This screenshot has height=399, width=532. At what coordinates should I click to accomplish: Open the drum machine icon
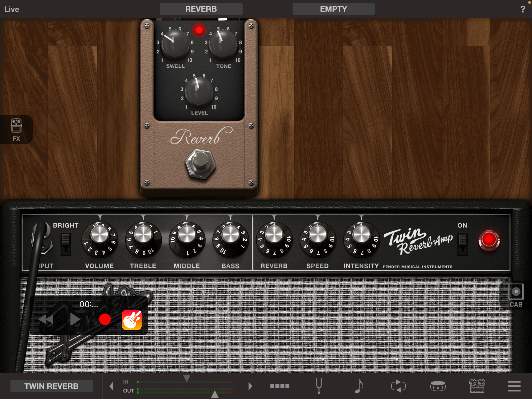pos(438,386)
